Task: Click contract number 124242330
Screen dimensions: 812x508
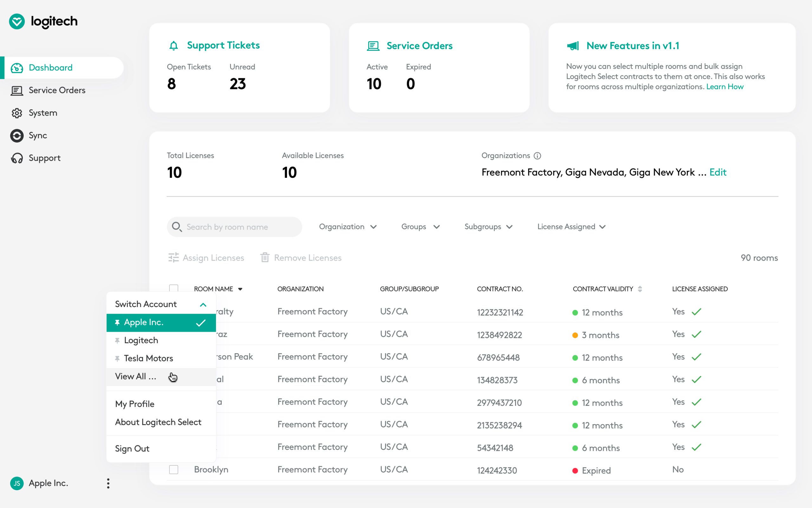Action: [x=497, y=470]
